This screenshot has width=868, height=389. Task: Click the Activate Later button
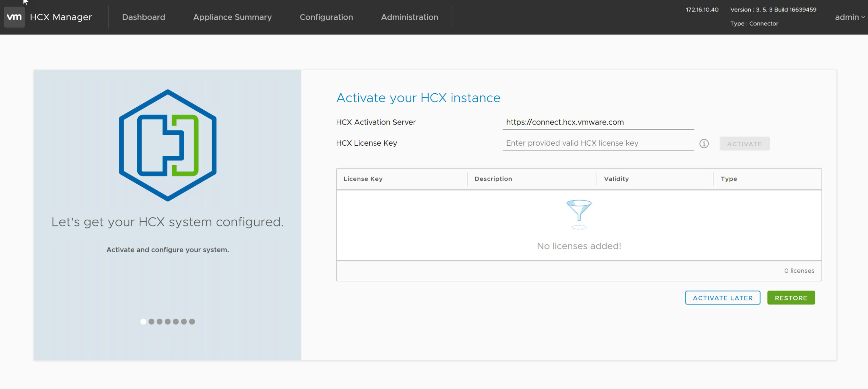pos(723,298)
